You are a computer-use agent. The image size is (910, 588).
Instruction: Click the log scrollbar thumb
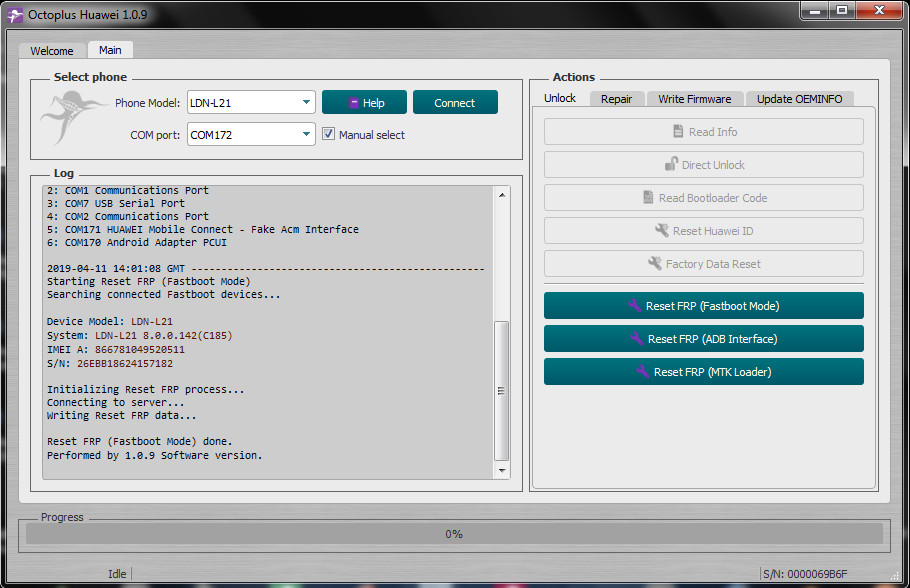click(x=501, y=391)
